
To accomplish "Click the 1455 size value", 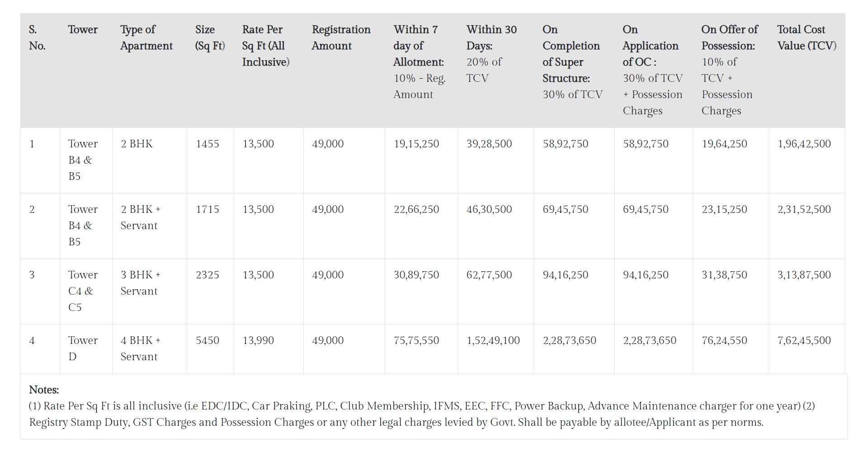I will point(207,144).
